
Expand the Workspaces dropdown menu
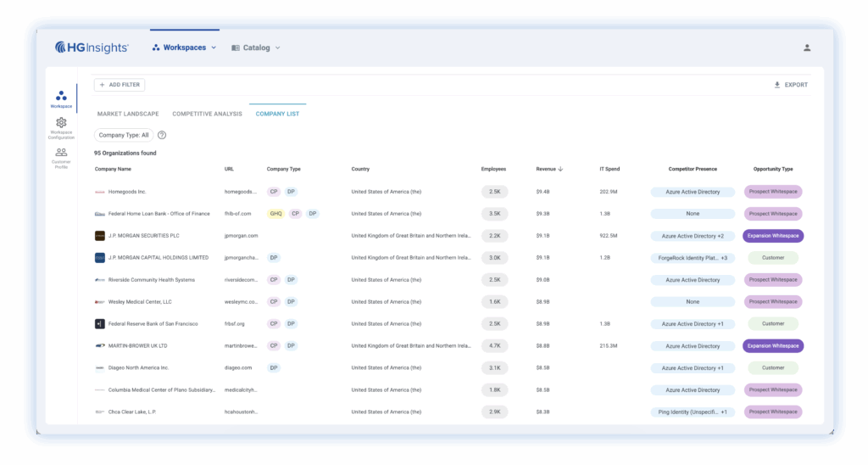184,48
